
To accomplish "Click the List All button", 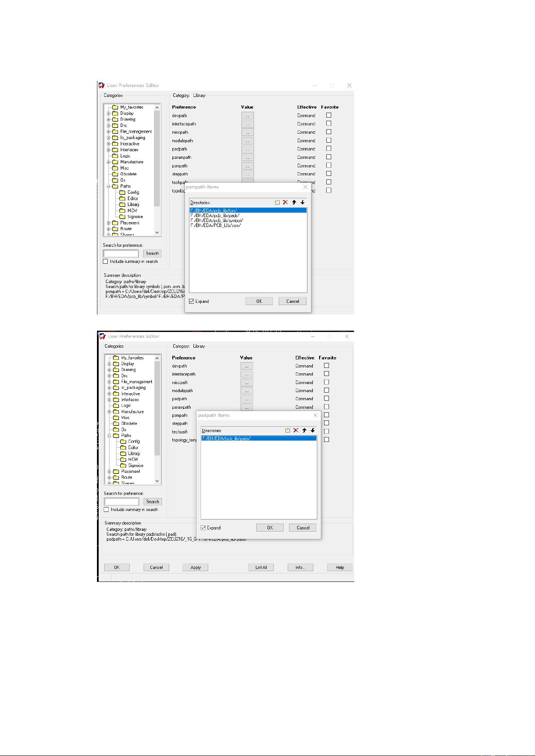I will point(261,568).
